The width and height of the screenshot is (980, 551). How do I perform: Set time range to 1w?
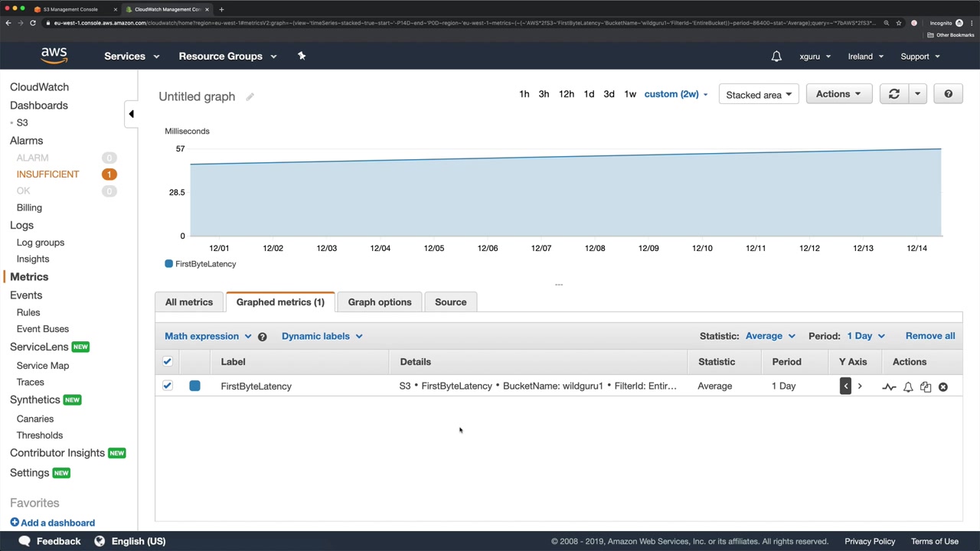pos(630,94)
